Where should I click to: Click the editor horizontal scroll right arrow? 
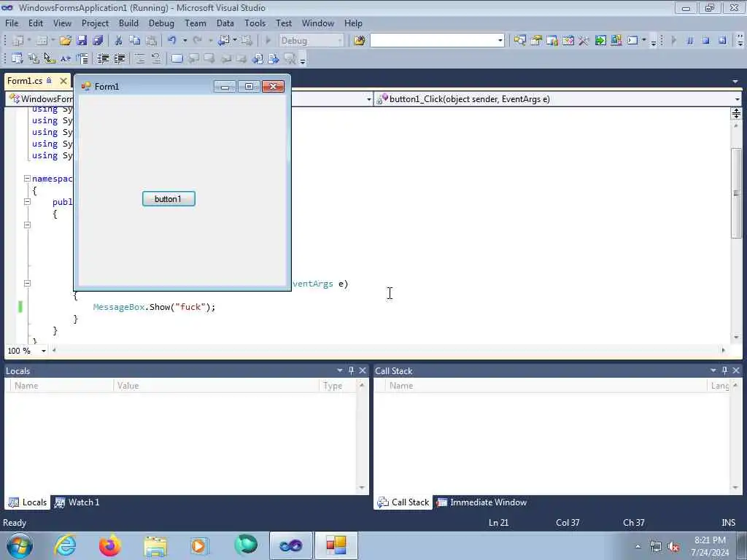tap(723, 351)
